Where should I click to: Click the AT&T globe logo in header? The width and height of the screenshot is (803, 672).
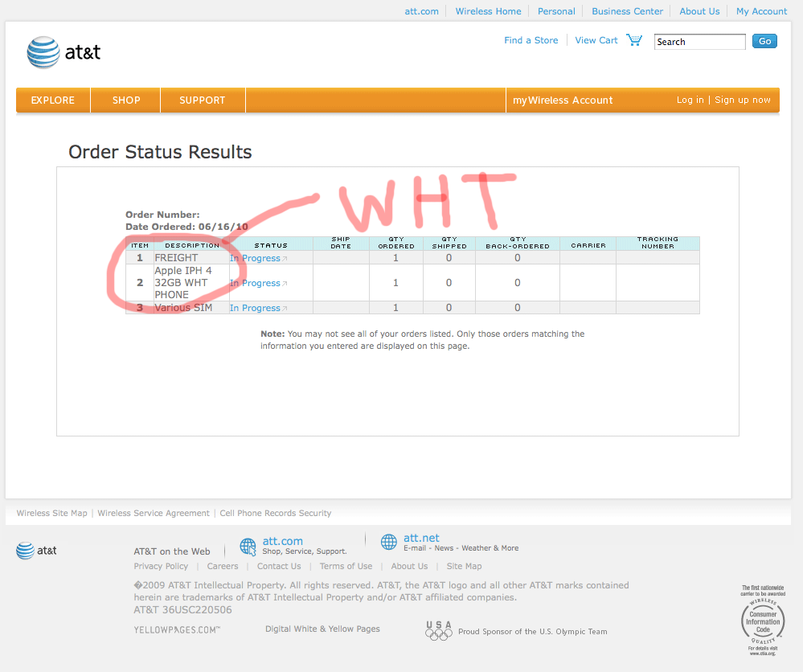(x=43, y=52)
